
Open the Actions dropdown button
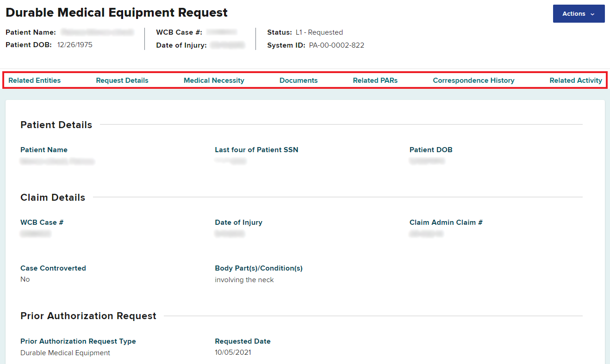point(579,14)
